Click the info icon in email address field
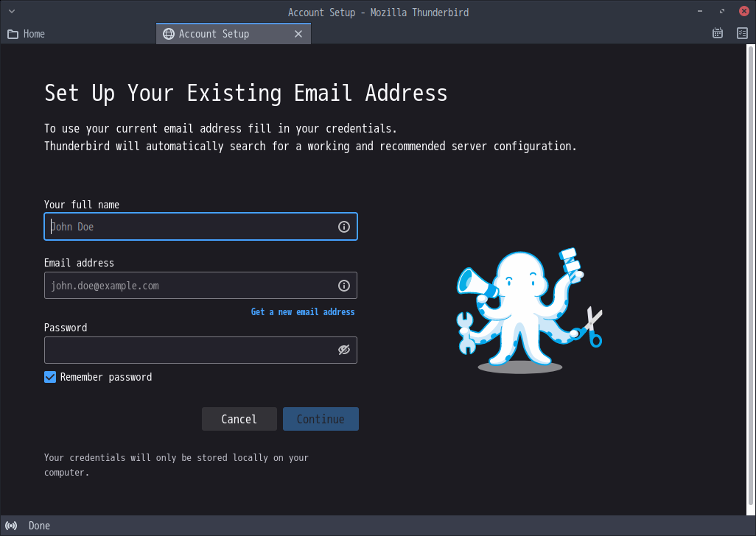The width and height of the screenshot is (756, 536). (344, 286)
